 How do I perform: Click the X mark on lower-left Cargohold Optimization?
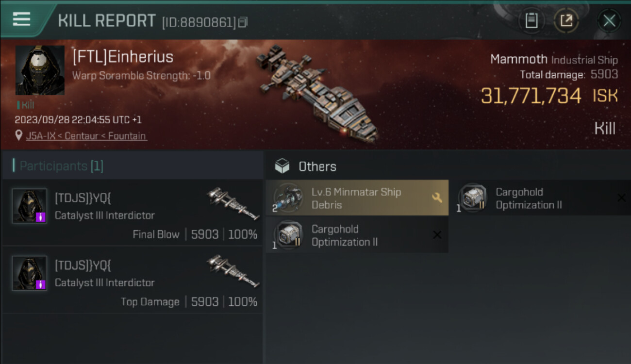(437, 235)
